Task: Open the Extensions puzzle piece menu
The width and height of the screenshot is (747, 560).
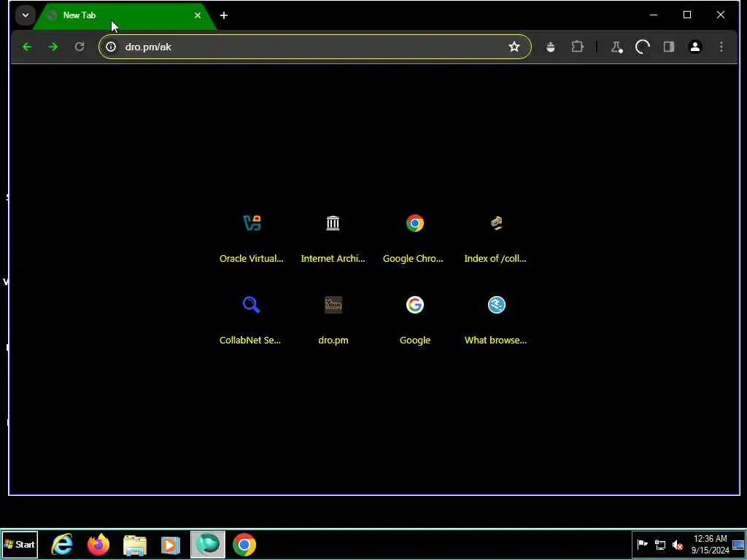Action: 578,47
